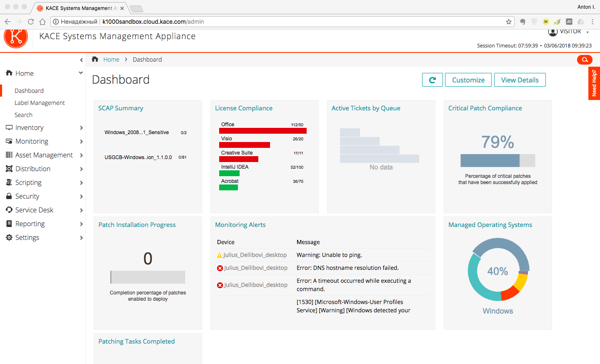Screen dimensions: 600x364
Task: Open the Service Desk menu item
Action: (x=34, y=210)
